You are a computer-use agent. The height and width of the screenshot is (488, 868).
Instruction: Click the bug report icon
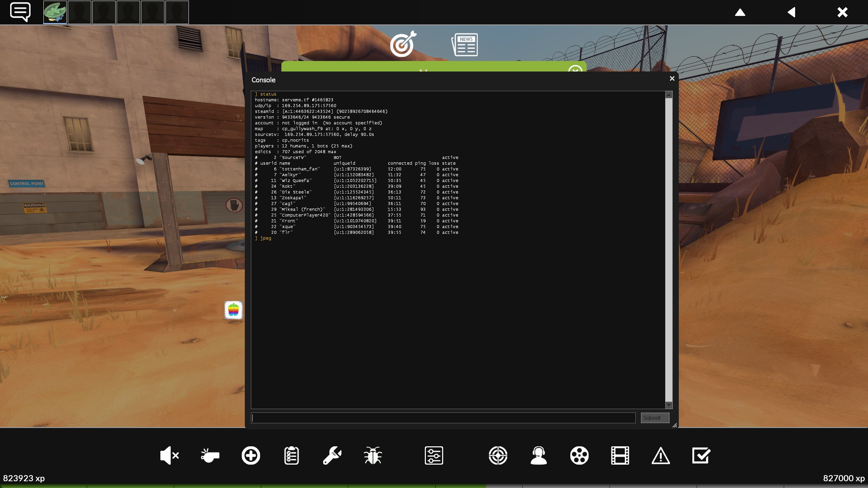point(373,455)
